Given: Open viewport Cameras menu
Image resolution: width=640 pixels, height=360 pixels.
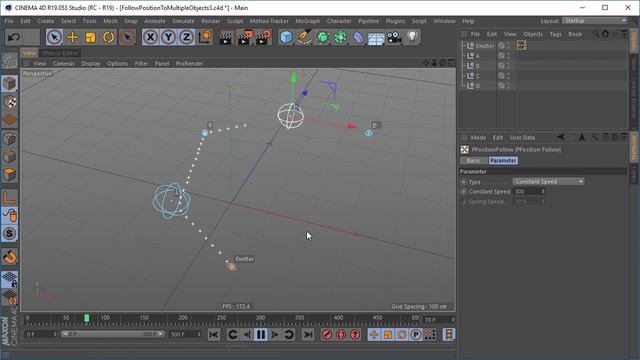Looking at the screenshot, I should click(64, 63).
